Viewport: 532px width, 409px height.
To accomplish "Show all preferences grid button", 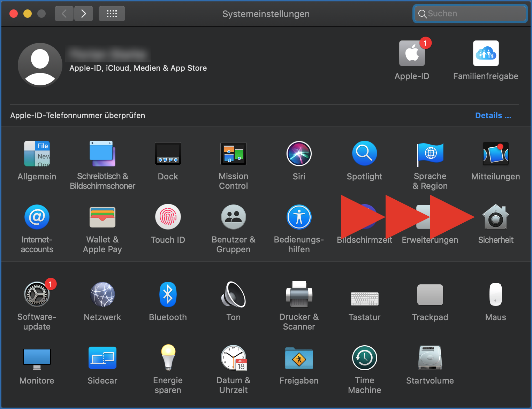I will (x=112, y=14).
